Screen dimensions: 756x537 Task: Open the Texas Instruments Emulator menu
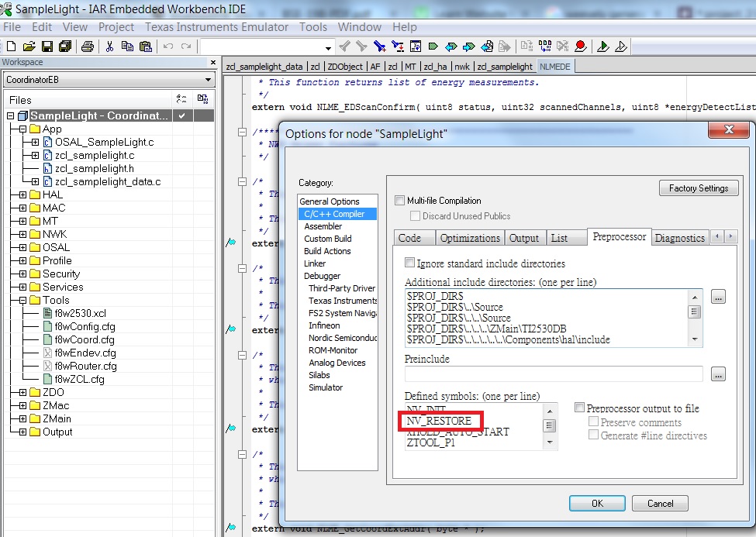[216, 27]
